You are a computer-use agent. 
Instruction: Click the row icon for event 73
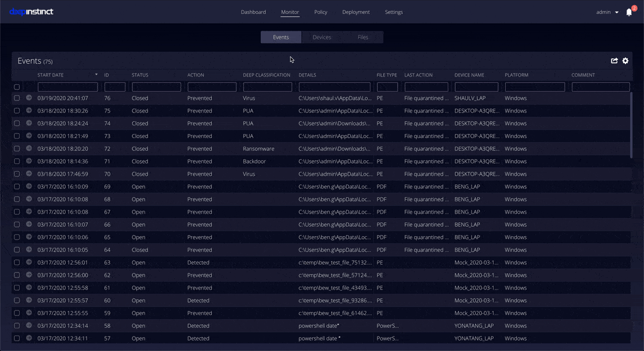coord(29,136)
